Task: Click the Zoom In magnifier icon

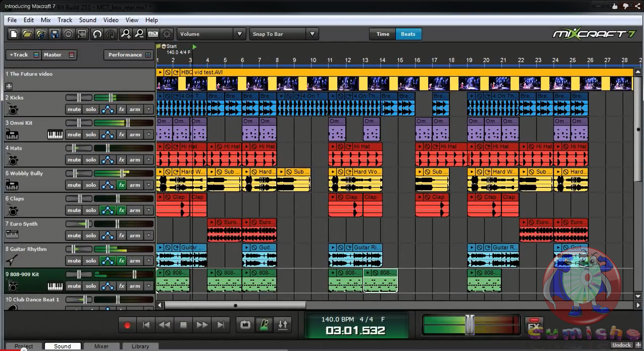Action: coord(126,34)
